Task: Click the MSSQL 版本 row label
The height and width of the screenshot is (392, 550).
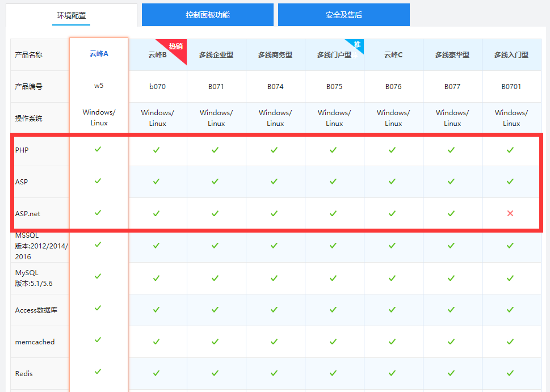Action: click(x=40, y=246)
